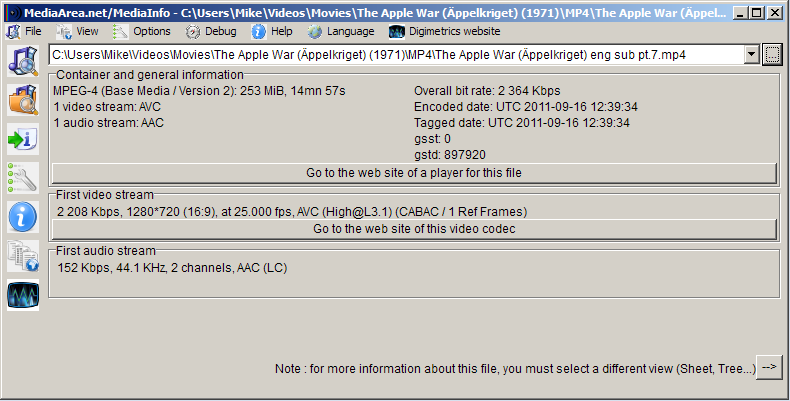Open Preferences via the wrench sidebar icon
The image size is (790, 401).
[22, 178]
